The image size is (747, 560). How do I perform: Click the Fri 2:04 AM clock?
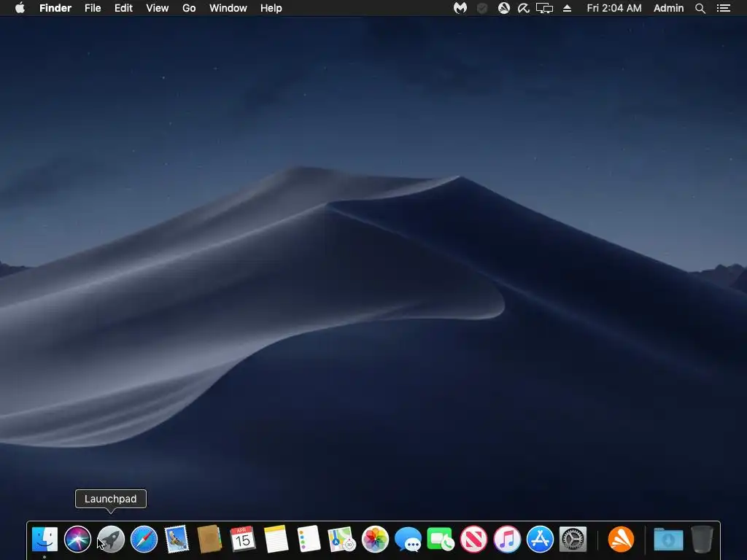pyautogui.click(x=614, y=8)
